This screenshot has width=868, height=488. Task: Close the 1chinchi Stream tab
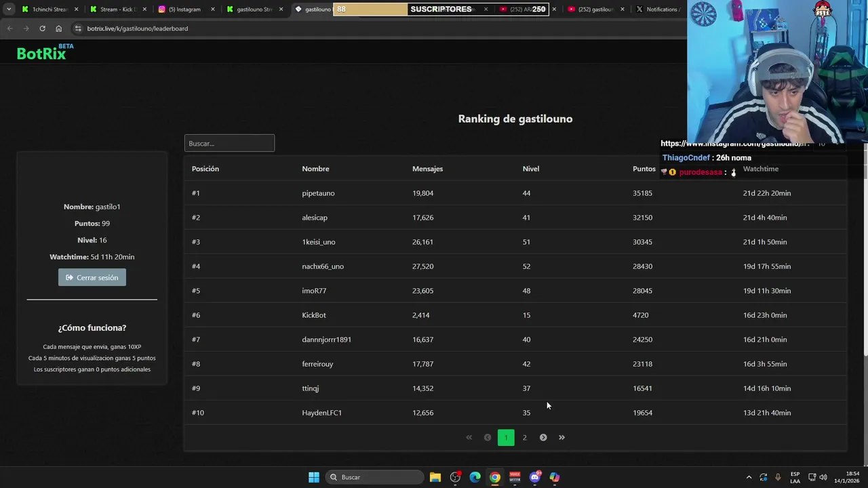point(76,9)
